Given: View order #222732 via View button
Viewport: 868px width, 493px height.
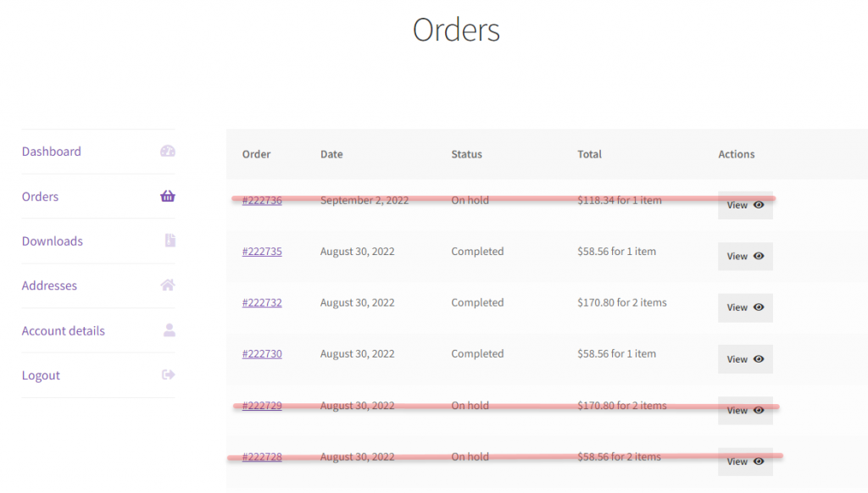Looking at the screenshot, I should point(745,307).
